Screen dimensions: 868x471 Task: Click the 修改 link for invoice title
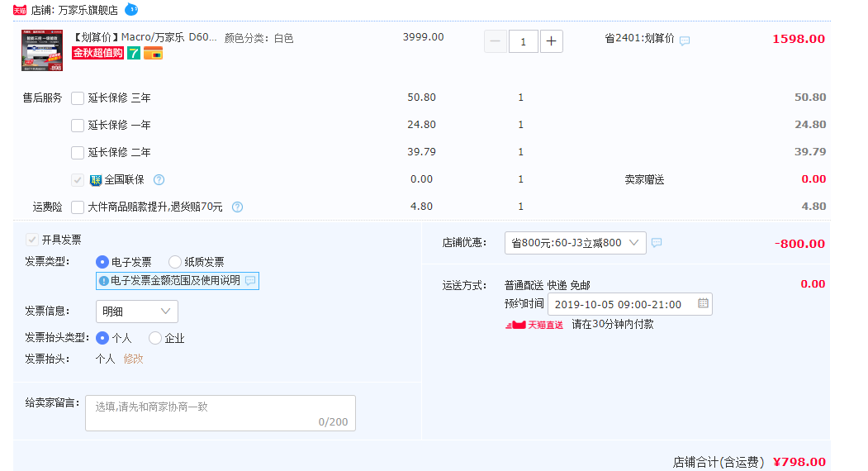(x=134, y=359)
